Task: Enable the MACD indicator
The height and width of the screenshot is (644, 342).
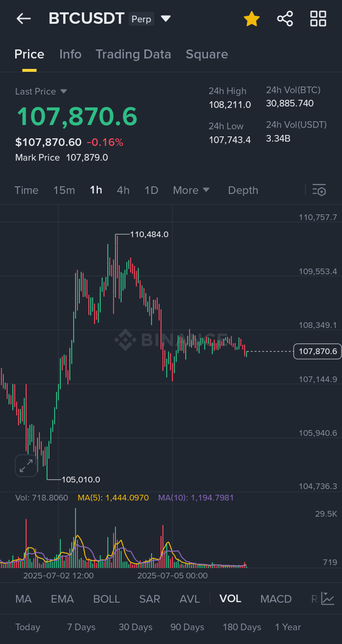Action: tap(276, 599)
